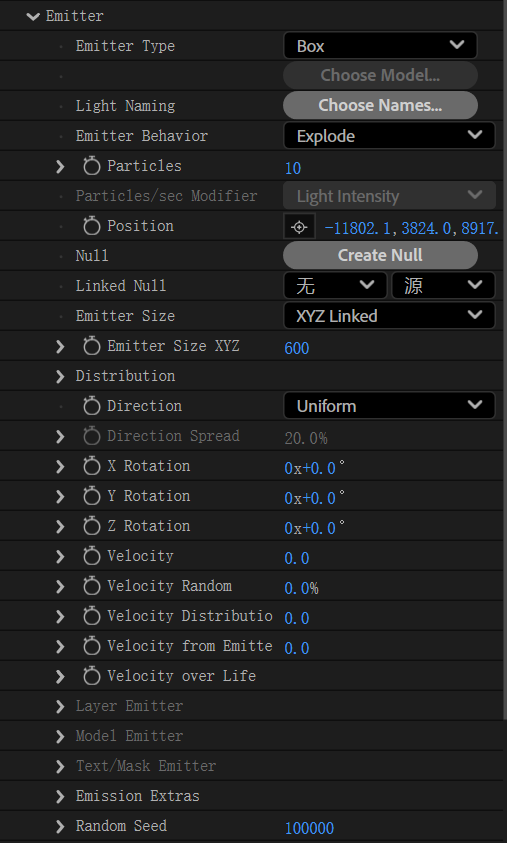Click the Choose Names button
Image resolution: width=507 pixels, height=843 pixels.
[x=380, y=105]
